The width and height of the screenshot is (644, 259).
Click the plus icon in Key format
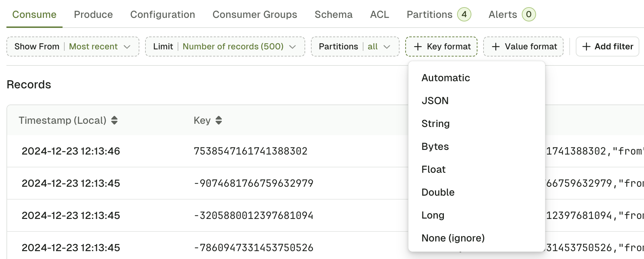pyautogui.click(x=418, y=47)
